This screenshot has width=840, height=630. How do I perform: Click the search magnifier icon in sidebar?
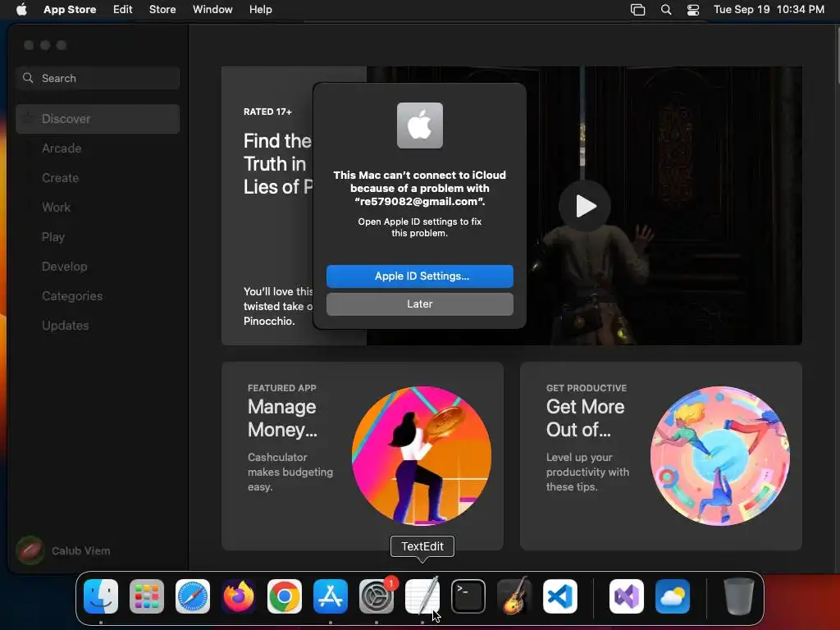click(28, 78)
